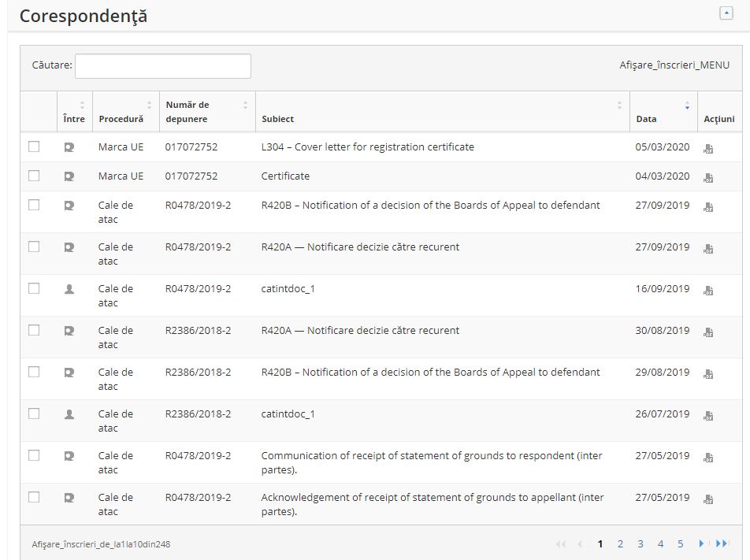
Task: Select checkbox for L304 cover letter row
Action: (34, 147)
